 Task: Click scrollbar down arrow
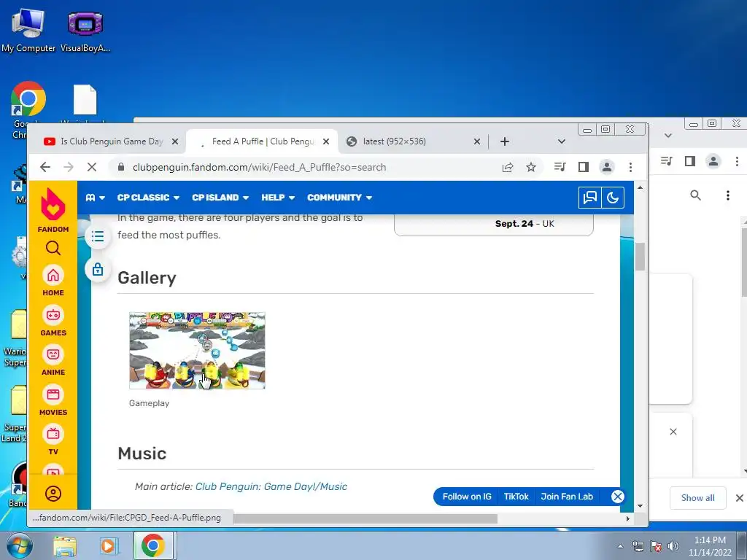pyautogui.click(x=640, y=506)
